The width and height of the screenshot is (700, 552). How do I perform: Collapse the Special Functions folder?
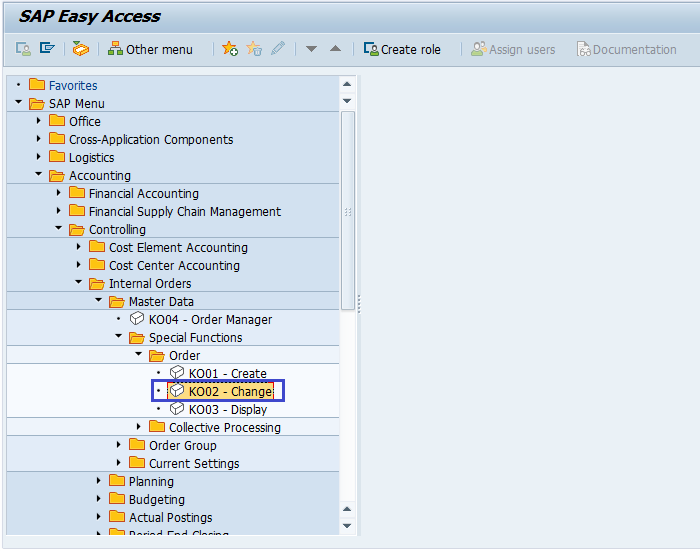click(118, 336)
